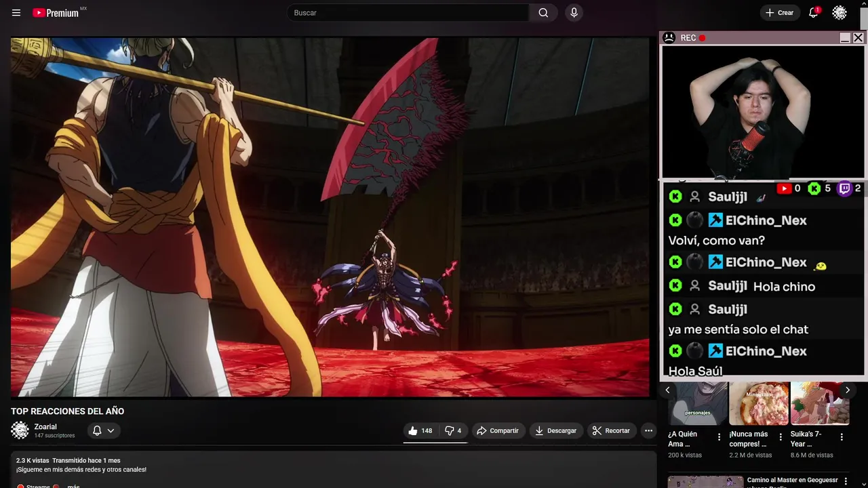Click the Descargar download button
This screenshot has height=488, width=868.
(555, 430)
